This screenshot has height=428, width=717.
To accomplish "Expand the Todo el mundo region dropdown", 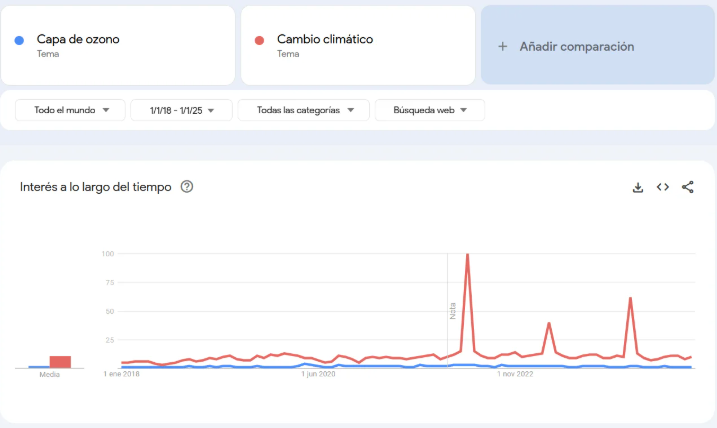I will point(71,110).
